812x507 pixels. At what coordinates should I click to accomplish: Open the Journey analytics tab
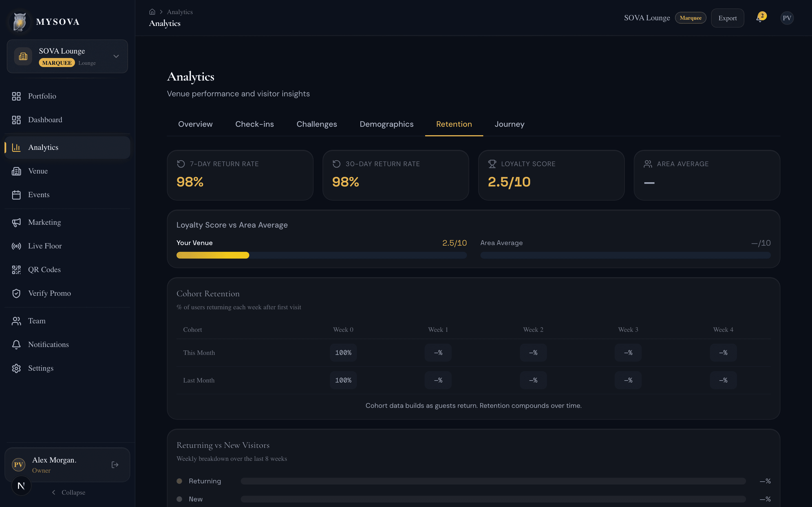click(x=509, y=124)
